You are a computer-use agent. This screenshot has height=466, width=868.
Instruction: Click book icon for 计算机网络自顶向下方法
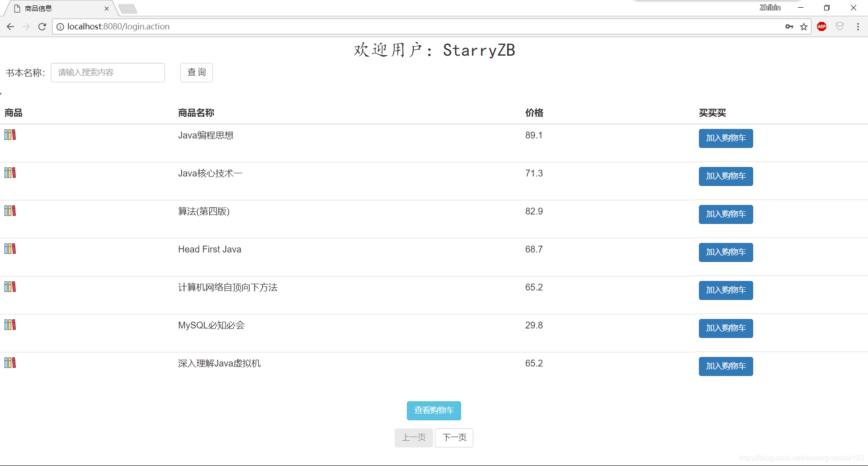tap(10, 287)
